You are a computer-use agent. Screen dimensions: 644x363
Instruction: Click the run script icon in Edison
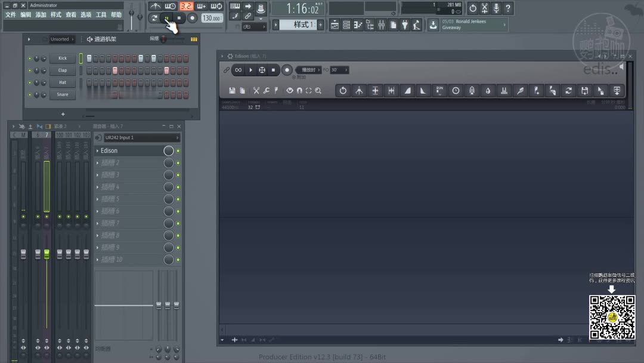click(438, 90)
